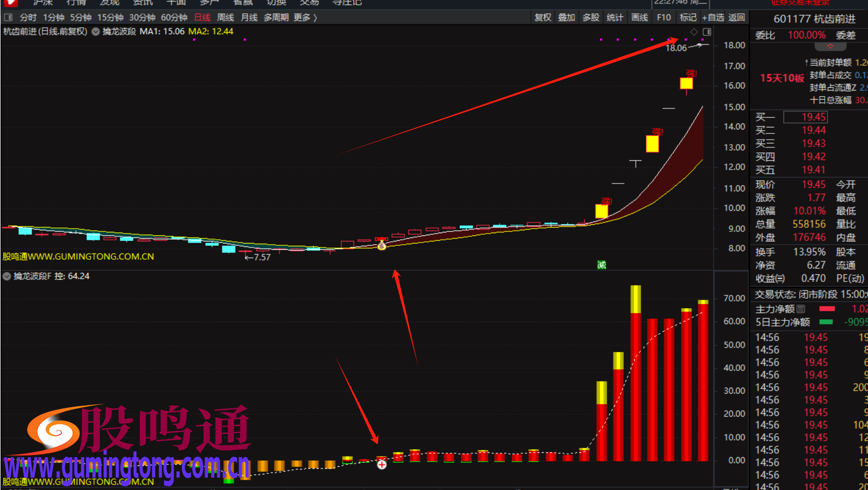Toggle the right panel icon above price axis
The height and width of the screenshot is (490, 868).
[707, 32]
